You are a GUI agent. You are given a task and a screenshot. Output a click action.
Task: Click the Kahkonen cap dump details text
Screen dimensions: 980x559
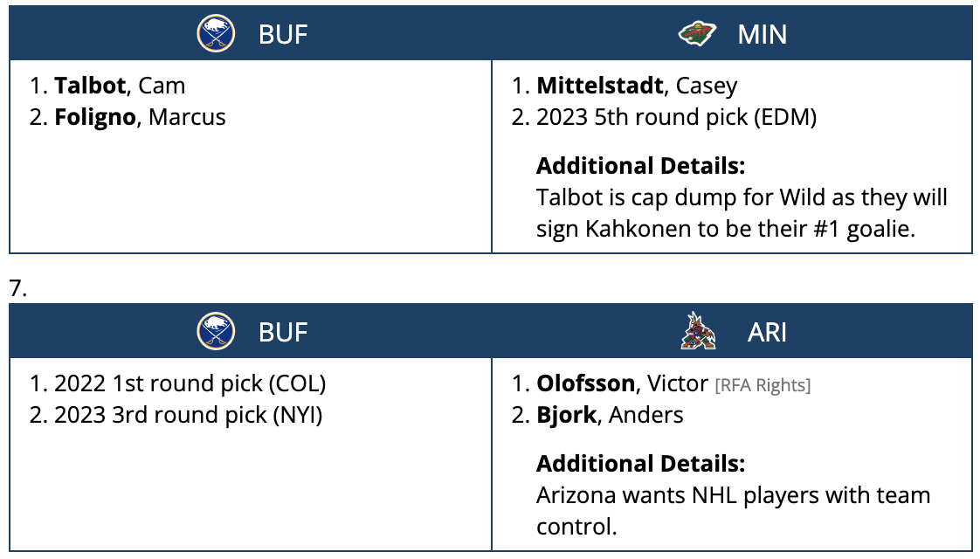pyautogui.click(x=742, y=213)
